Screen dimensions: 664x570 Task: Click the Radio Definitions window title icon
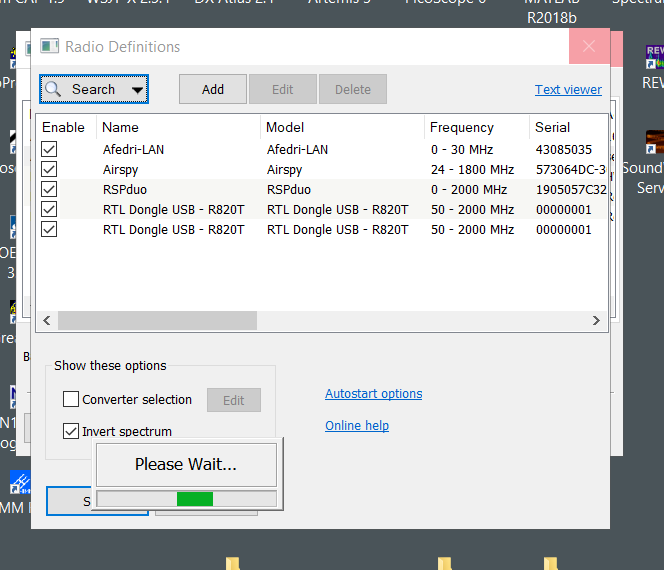tap(49, 47)
